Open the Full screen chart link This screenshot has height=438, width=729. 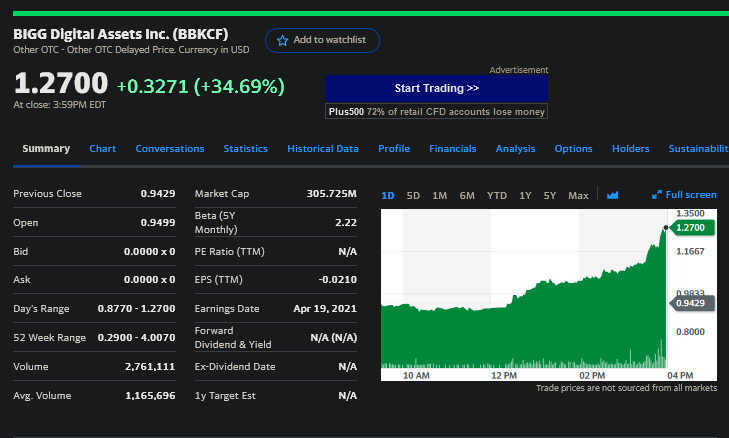tap(690, 195)
